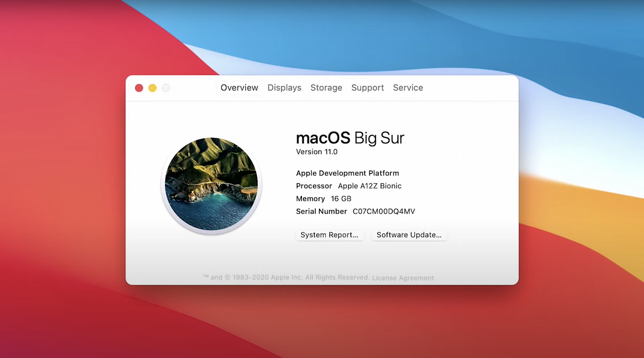The image size is (644, 358).
Task: Select the Service tab
Action: tap(408, 87)
